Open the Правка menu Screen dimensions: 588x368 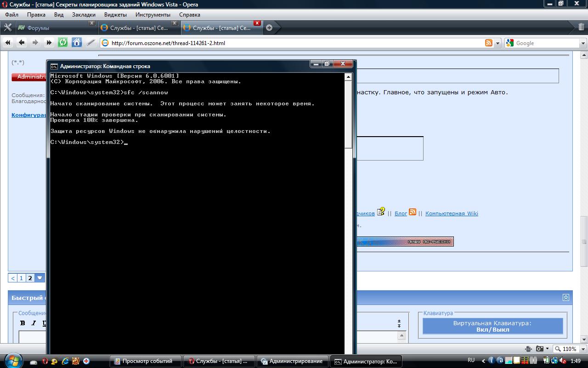(x=36, y=14)
